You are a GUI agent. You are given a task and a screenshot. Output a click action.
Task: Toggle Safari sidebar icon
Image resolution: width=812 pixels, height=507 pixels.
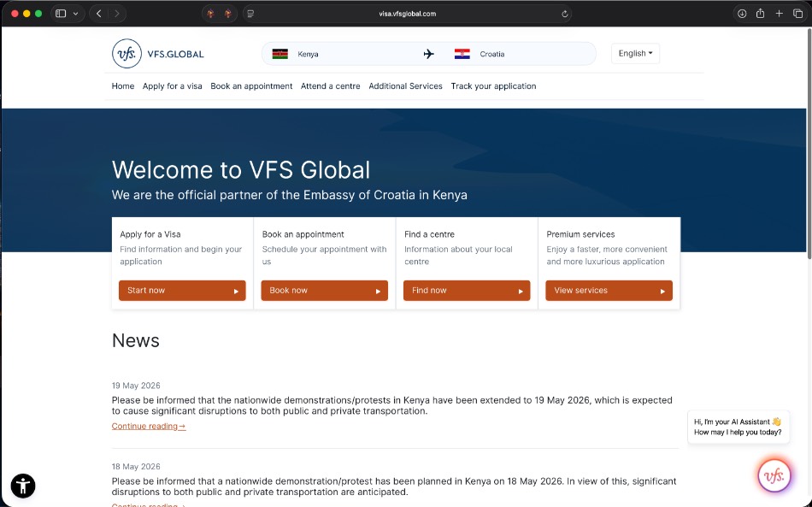coord(61,14)
